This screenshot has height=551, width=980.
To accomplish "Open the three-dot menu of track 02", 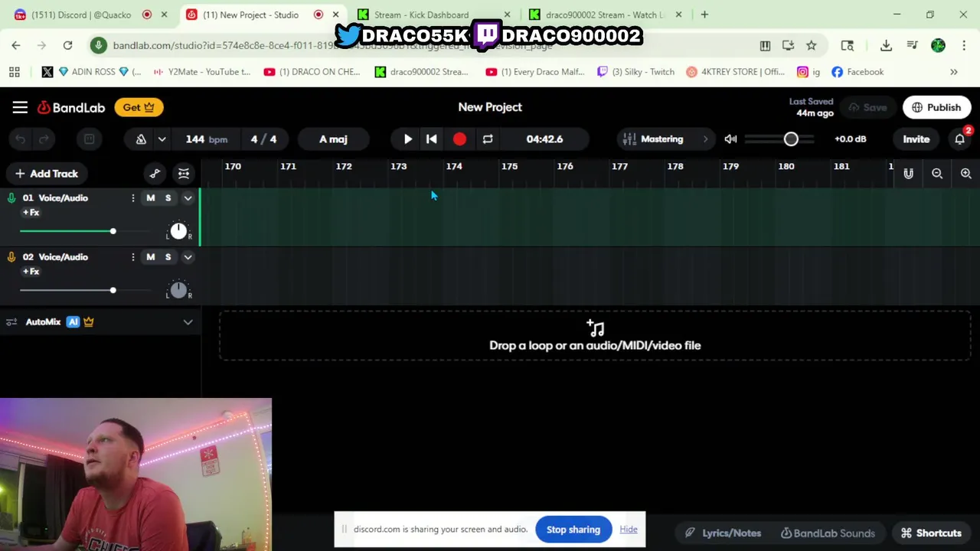I will (x=132, y=257).
